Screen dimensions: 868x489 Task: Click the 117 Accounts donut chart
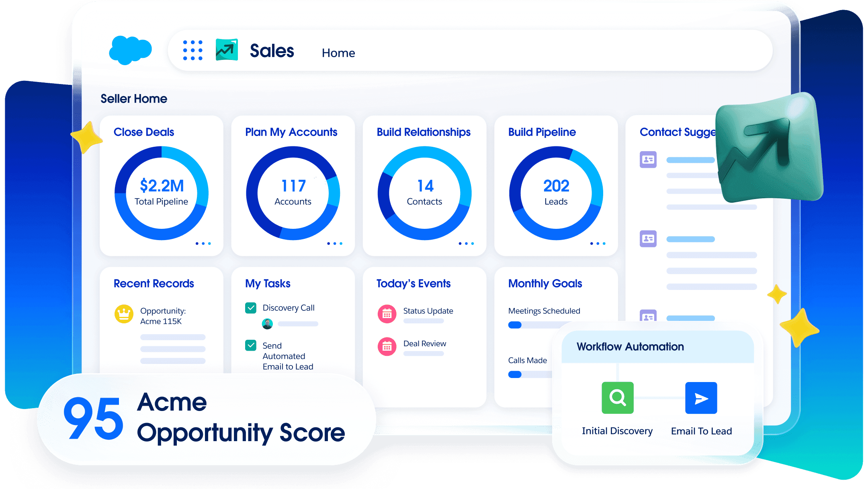point(293,193)
